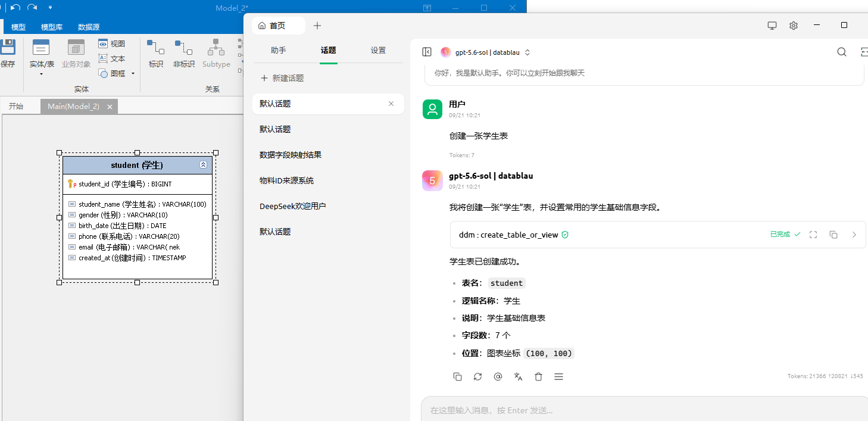The width and height of the screenshot is (868, 421).
Task: Select the 非标识 non-identifying relationship tool
Action: (183, 54)
